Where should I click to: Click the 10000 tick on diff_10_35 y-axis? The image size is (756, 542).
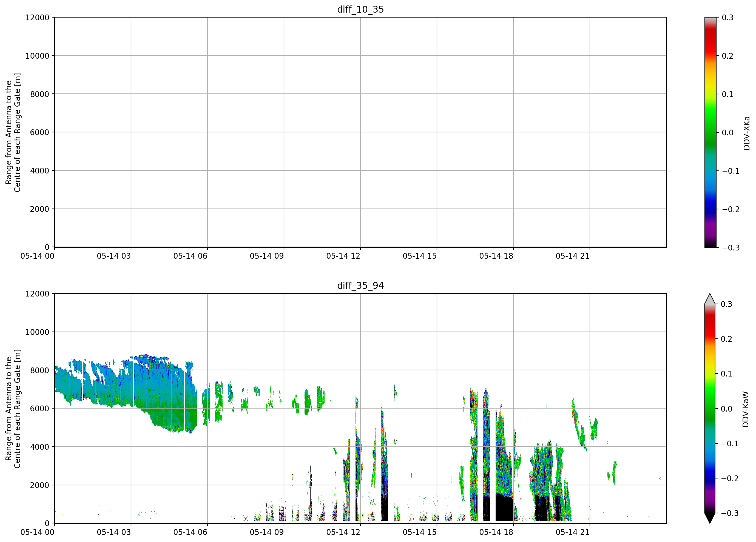[x=37, y=56]
